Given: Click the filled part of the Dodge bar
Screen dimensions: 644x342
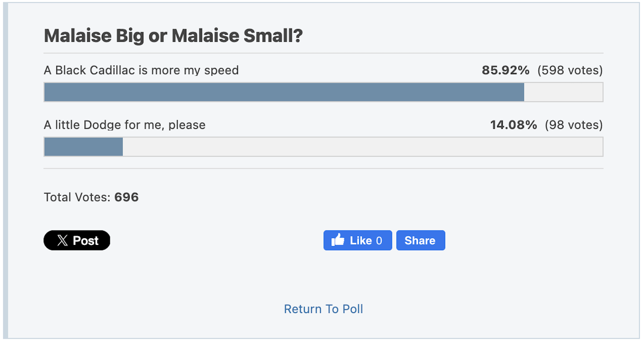Looking at the screenshot, I should pos(83,147).
